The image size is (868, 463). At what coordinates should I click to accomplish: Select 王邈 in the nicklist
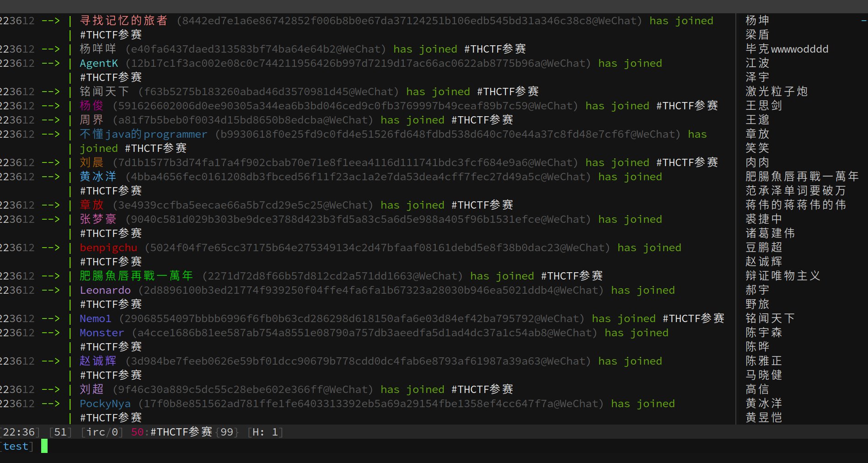[x=757, y=120]
